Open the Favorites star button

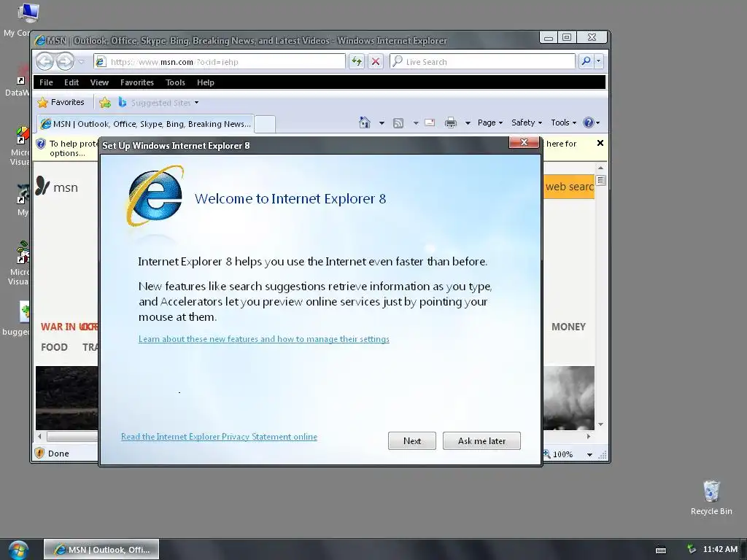tap(61, 102)
